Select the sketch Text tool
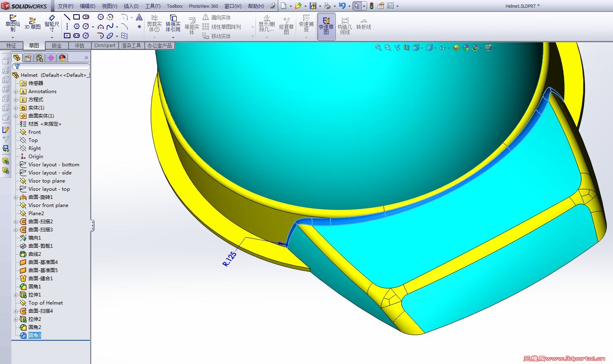The width and height of the screenshot is (613, 364). tap(139, 17)
